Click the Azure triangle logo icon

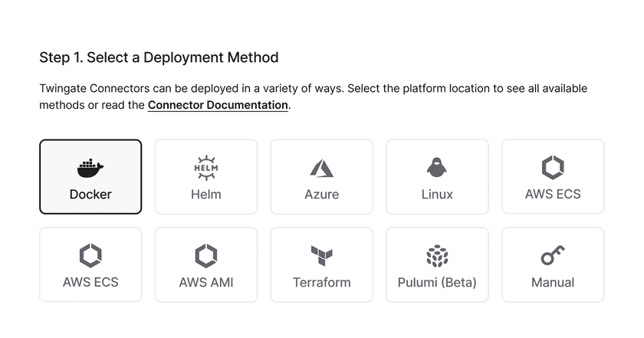coord(321,167)
